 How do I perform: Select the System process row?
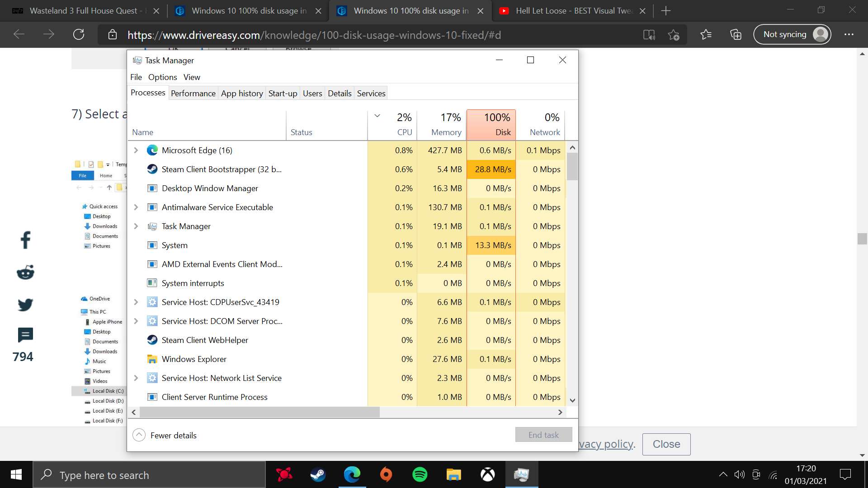[x=347, y=245]
